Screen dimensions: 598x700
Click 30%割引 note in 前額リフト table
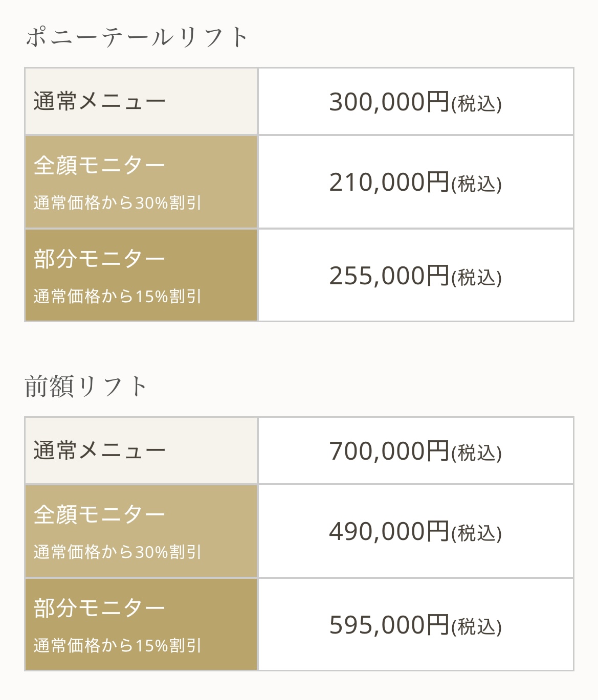[118, 552]
